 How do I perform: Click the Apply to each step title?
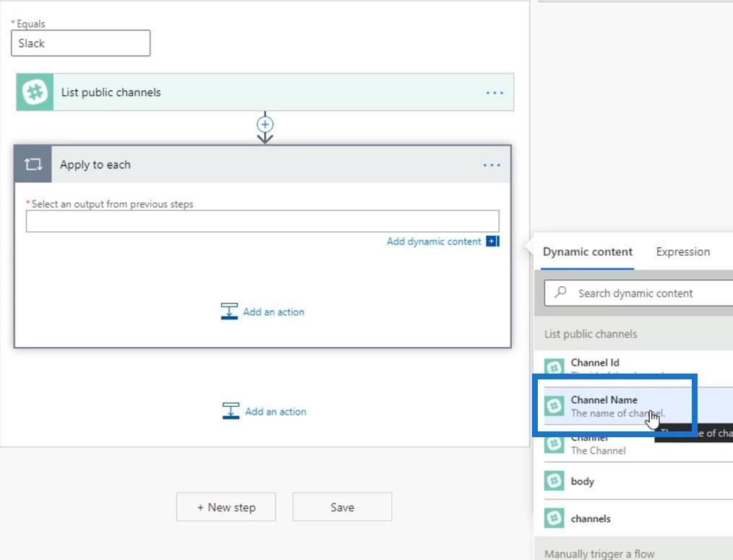95,165
